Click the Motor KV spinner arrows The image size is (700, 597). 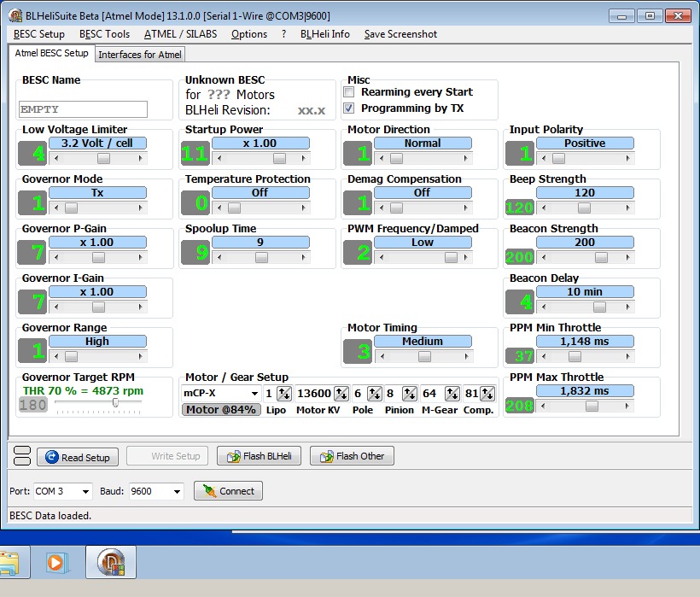click(341, 394)
